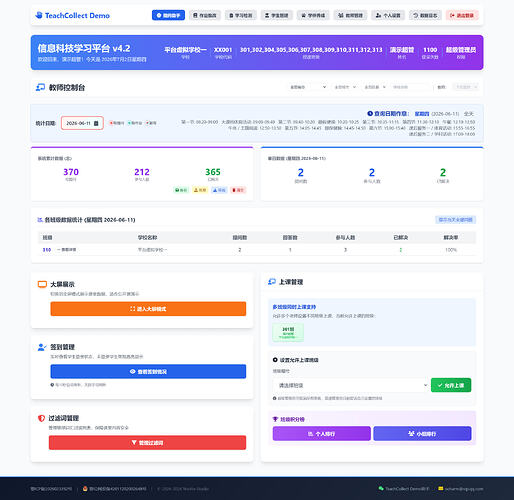
Task: Click the chart icon beside class statistics title
Action: tap(40, 220)
